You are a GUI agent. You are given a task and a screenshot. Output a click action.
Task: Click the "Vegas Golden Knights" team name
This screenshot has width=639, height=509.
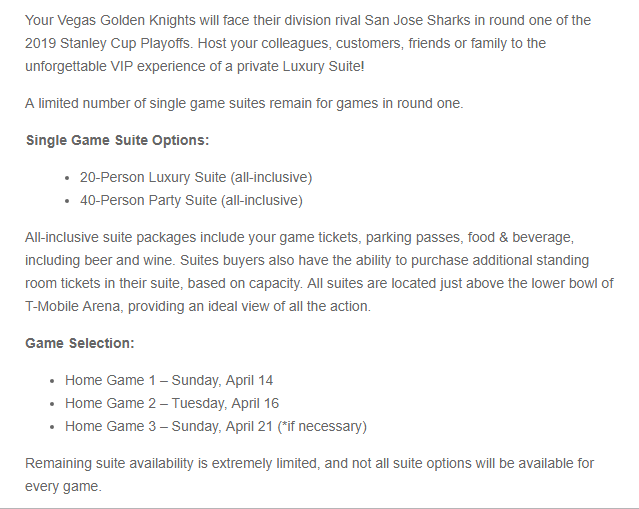(130, 20)
